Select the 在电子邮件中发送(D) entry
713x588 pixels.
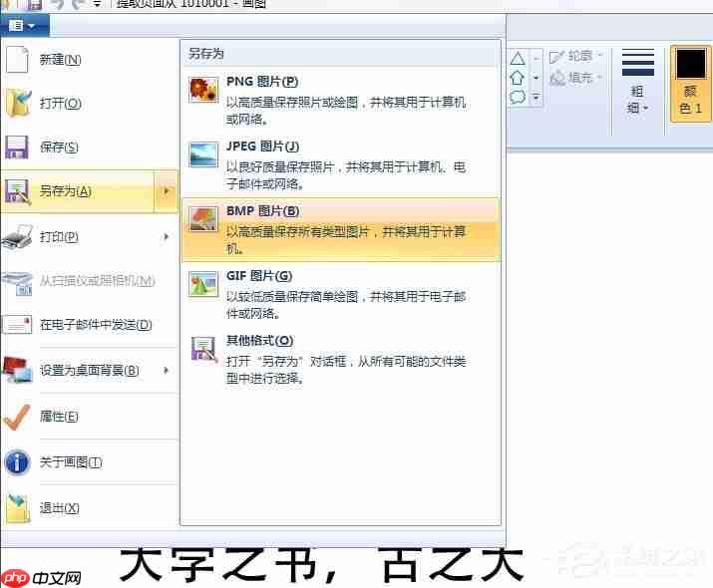[x=89, y=325]
